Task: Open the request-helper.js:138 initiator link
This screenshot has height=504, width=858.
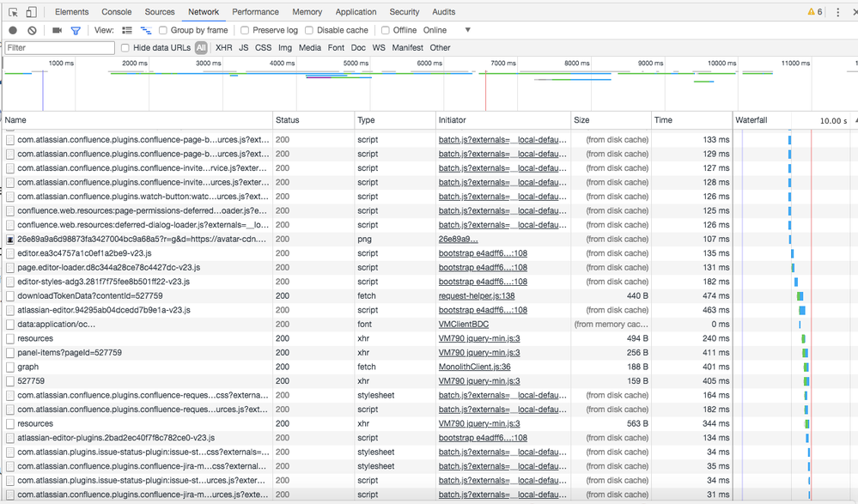Action: click(x=477, y=296)
